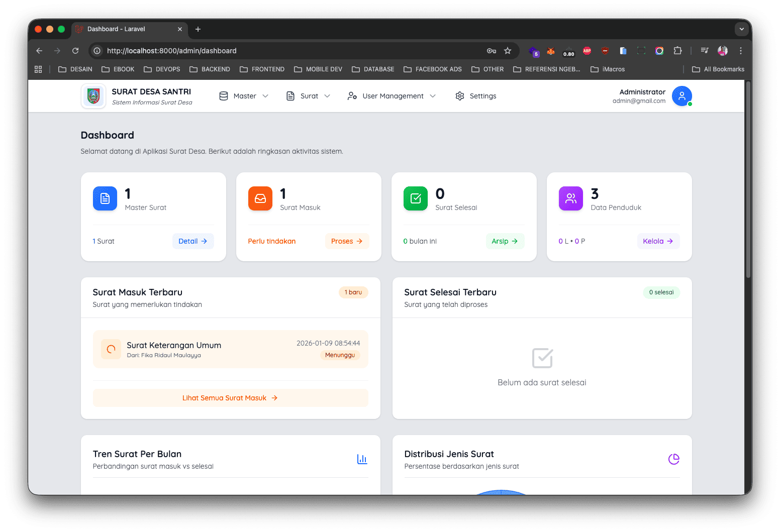Viewport: 780px width, 532px height.
Task: Click the browser profile avatar icon
Action: click(x=723, y=51)
